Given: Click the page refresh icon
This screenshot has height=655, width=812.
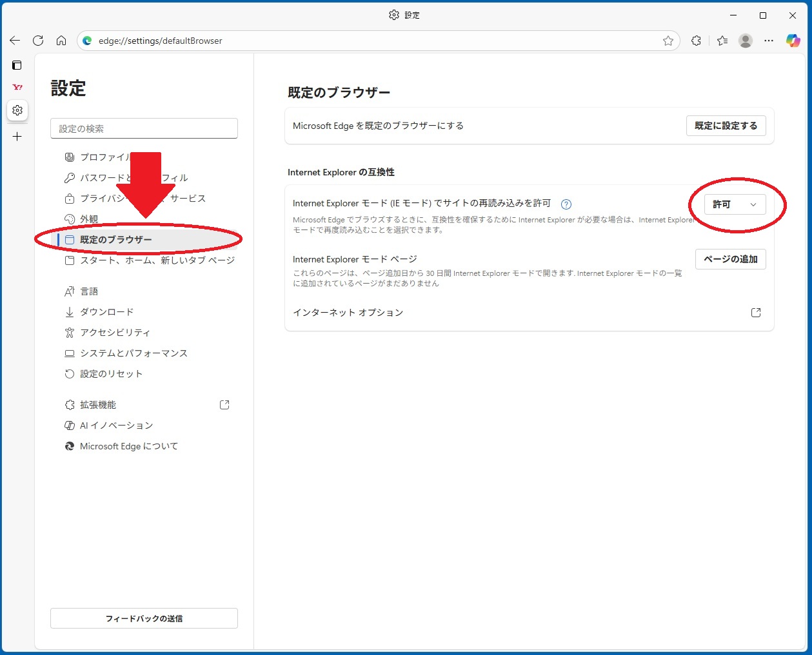Looking at the screenshot, I should (38, 41).
